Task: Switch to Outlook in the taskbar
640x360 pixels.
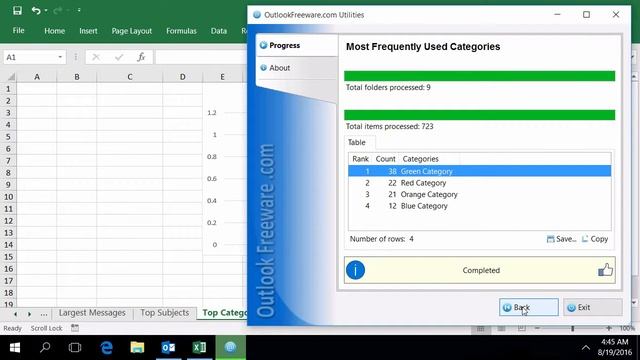Action: (168, 347)
